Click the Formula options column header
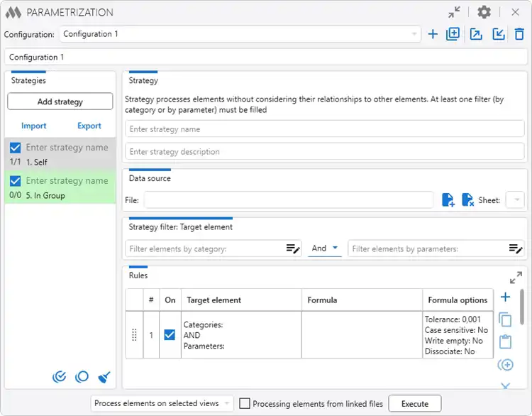 point(458,300)
